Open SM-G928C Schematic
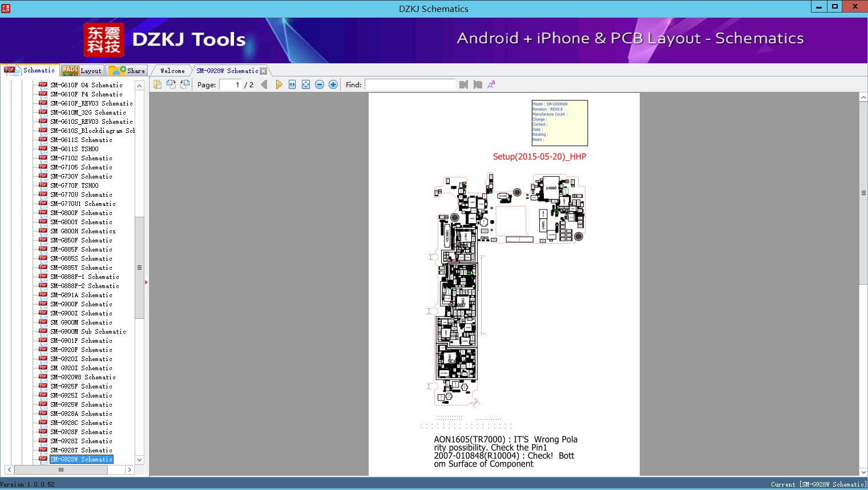 click(81, 423)
